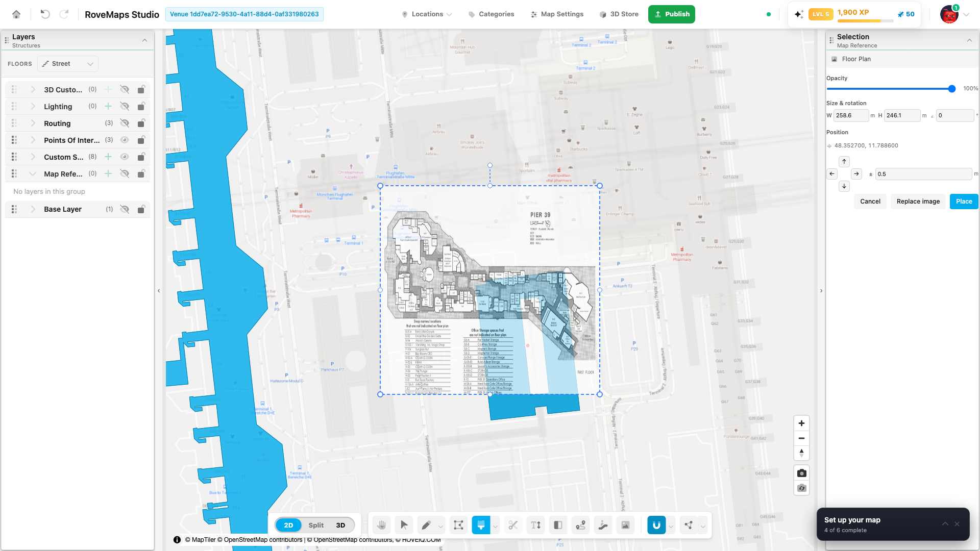
Task: Toggle visibility of 3D Custo... layer
Action: (x=125, y=89)
